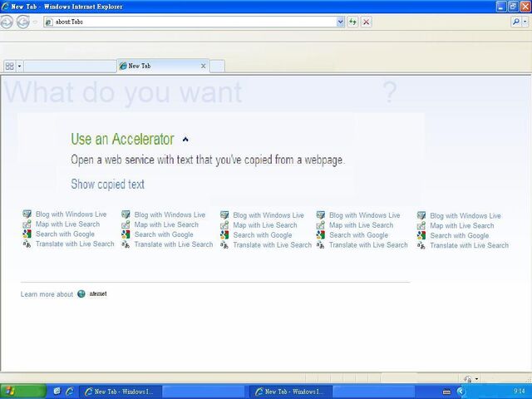Close the New Tab tab
The height and width of the screenshot is (399, 532).
point(203,66)
